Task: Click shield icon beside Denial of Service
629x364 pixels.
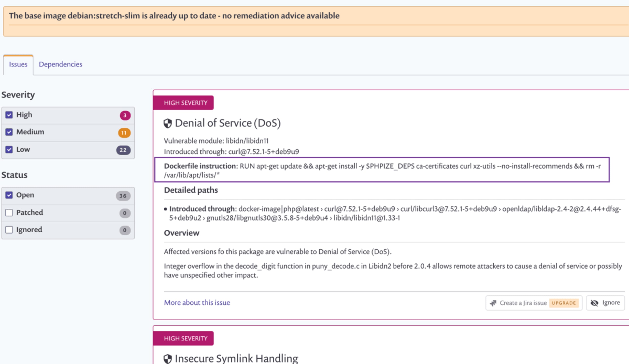Action: (x=168, y=123)
